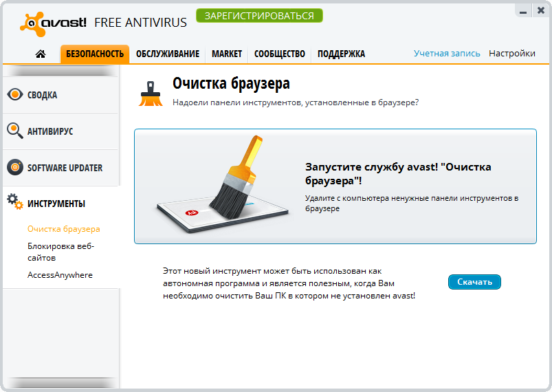This screenshot has height=392, width=552.
Task: Open the Сводка section
Action: click(x=60, y=95)
